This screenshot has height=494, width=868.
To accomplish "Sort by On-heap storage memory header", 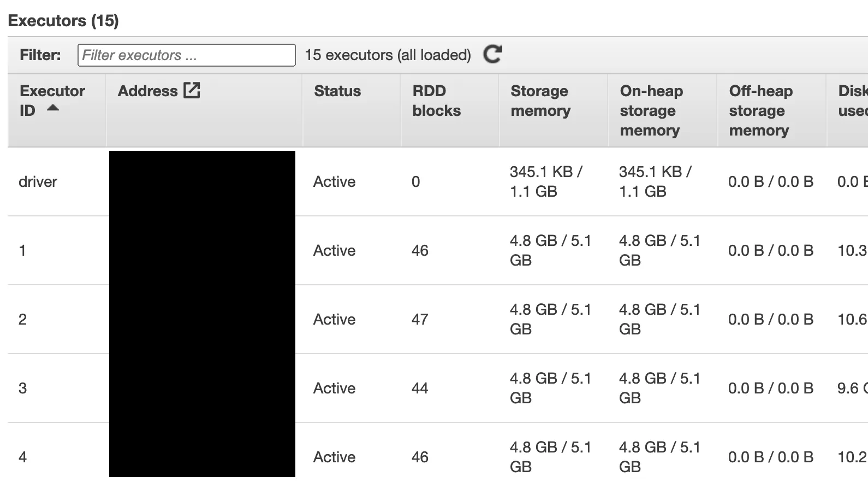I will click(x=650, y=110).
